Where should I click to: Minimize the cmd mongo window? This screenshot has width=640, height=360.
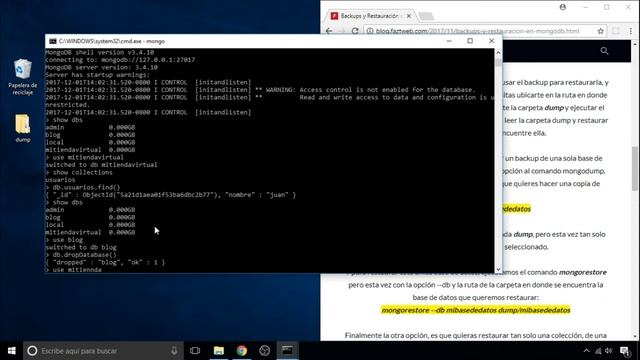(x=449, y=41)
